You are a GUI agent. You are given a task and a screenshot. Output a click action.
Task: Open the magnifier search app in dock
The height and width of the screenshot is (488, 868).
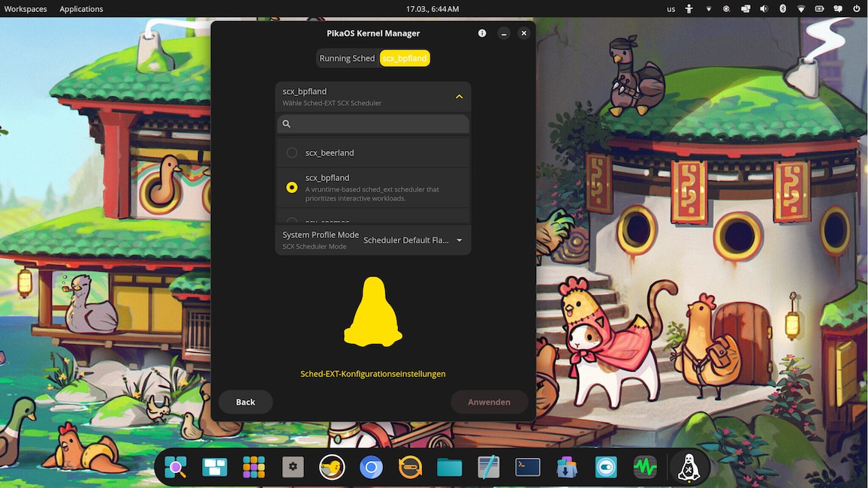[176, 468]
